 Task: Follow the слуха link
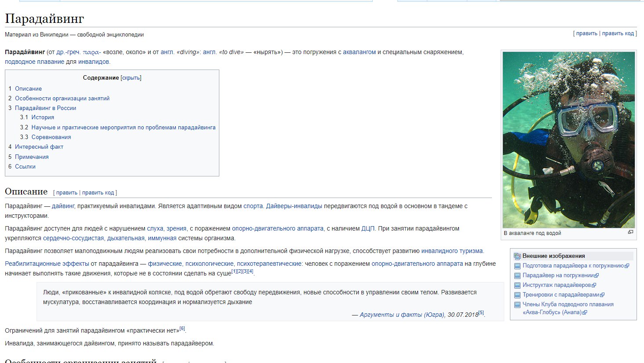point(155,228)
